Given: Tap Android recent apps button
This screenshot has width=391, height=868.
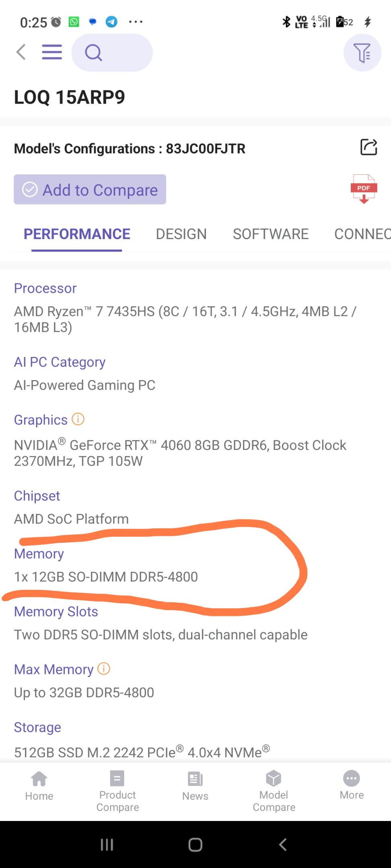Looking at the screenshot, I should (x=107, y=845).
